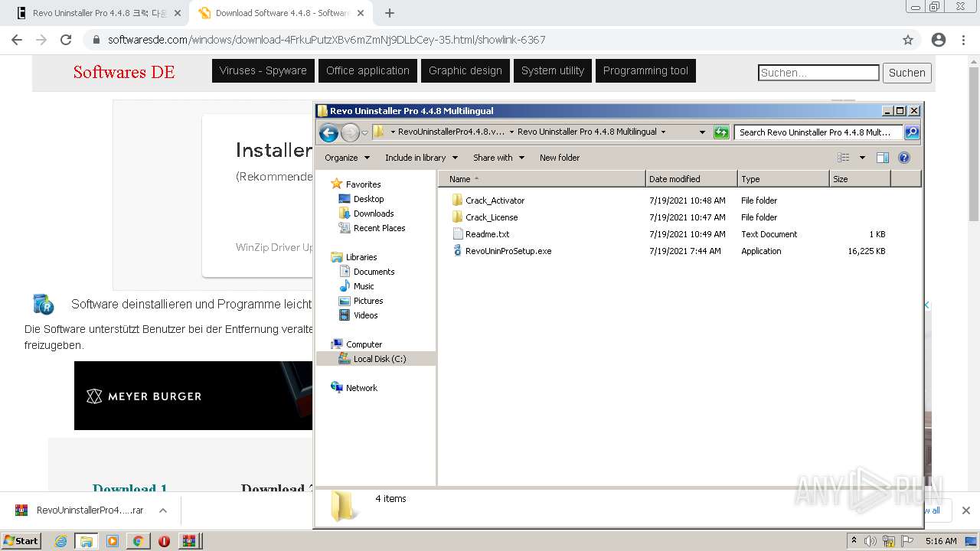980x551 pixels.
Task: Open the Organize menu
Action: coord(347,158)
